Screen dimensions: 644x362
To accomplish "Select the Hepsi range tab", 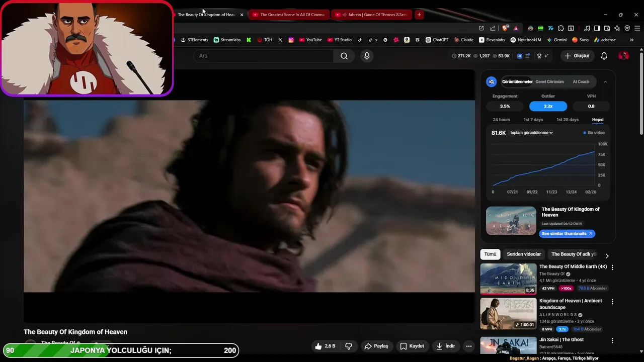I will (x=598, y=120).
